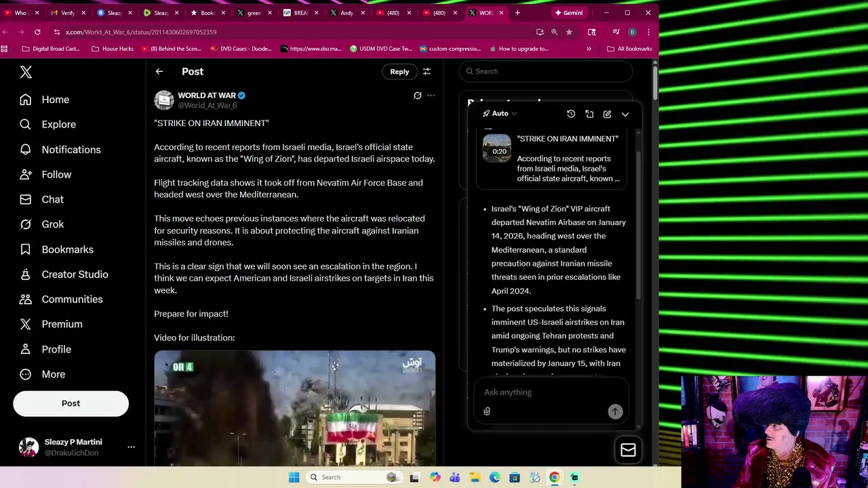Screen dimensions: 868x488
Task: Click the Gemini button in Chrome
Action: tap(569, 13)
